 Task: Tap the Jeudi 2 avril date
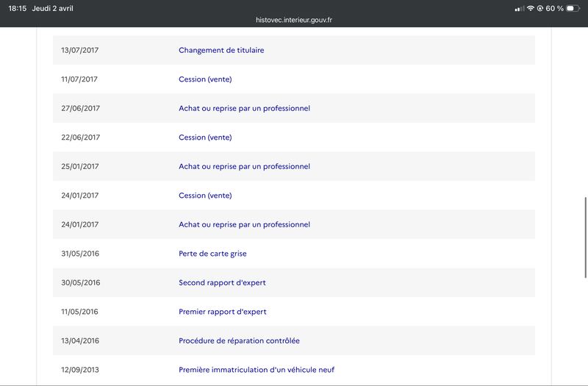(52, 8)
